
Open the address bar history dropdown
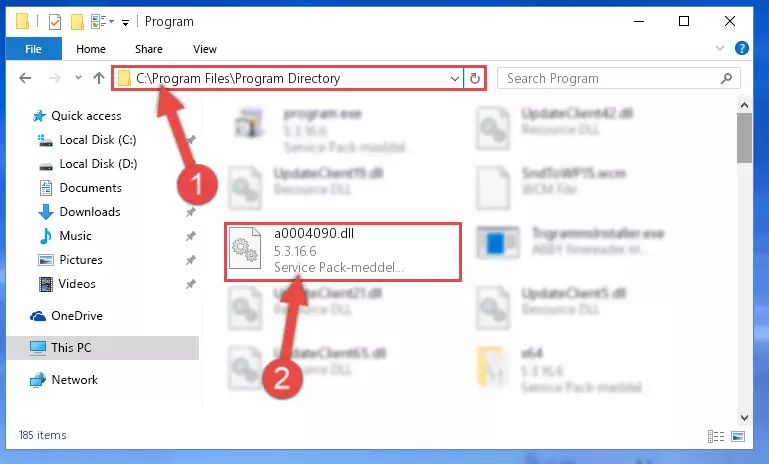click(455, 78)
